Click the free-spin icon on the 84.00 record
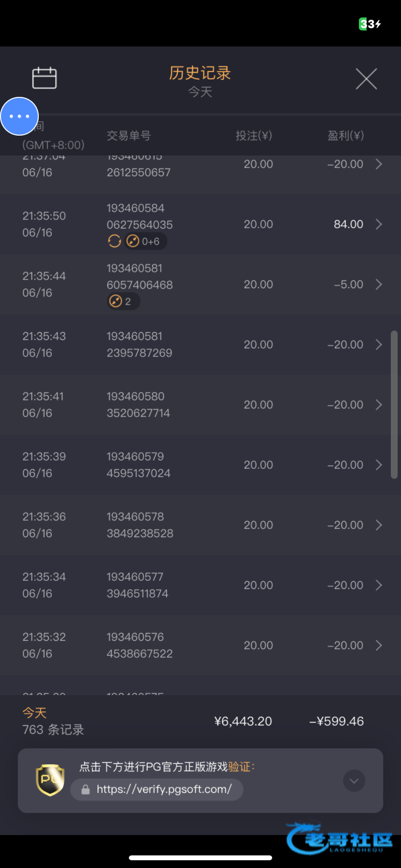The height and width of the screenshot is (868, 401). point(114,241)
